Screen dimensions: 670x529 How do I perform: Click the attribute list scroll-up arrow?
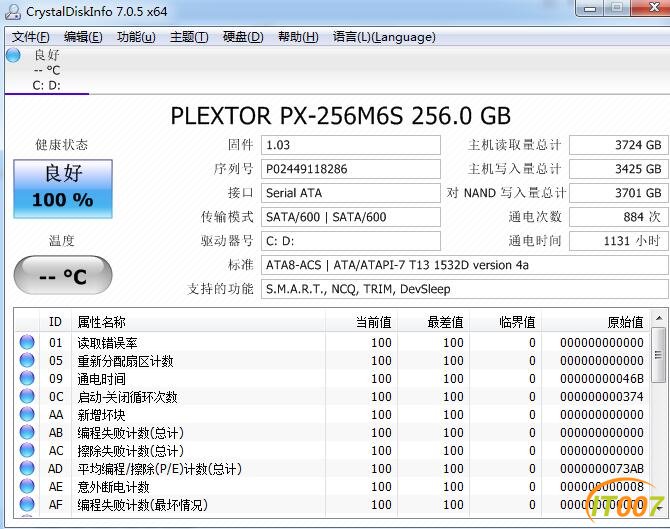point(659,318)
